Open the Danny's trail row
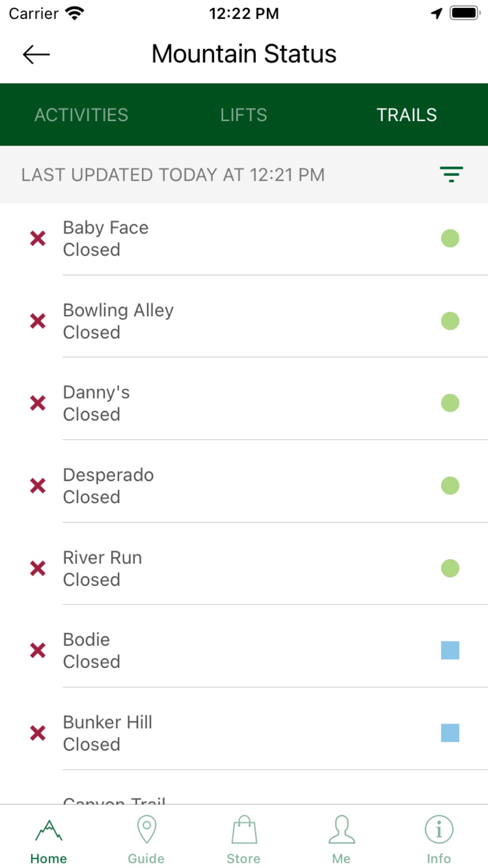 click(244, 403)
